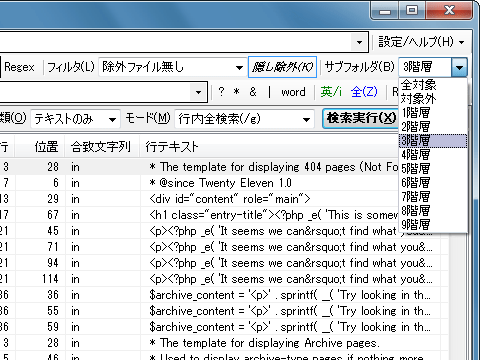Click into the search keyword field
480x360 pixels.
[95, 92]
